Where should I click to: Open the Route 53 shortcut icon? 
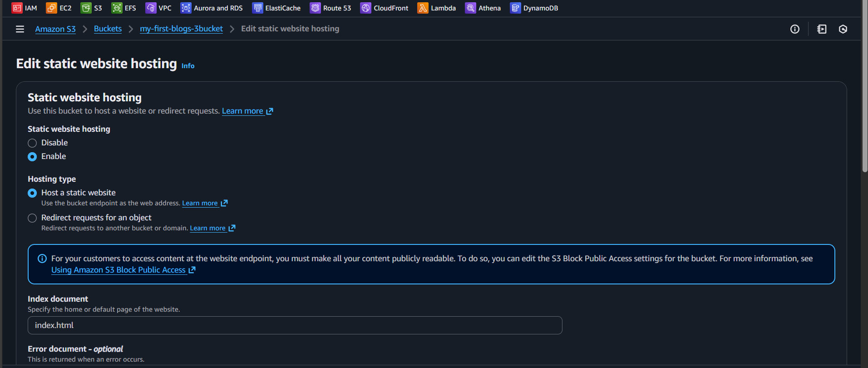point(315,8)
